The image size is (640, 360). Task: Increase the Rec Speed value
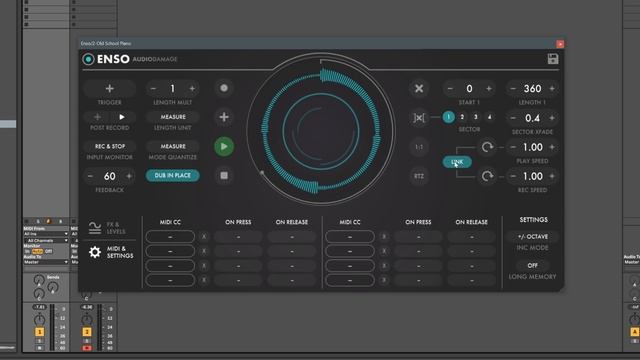[x=552, y=176]
